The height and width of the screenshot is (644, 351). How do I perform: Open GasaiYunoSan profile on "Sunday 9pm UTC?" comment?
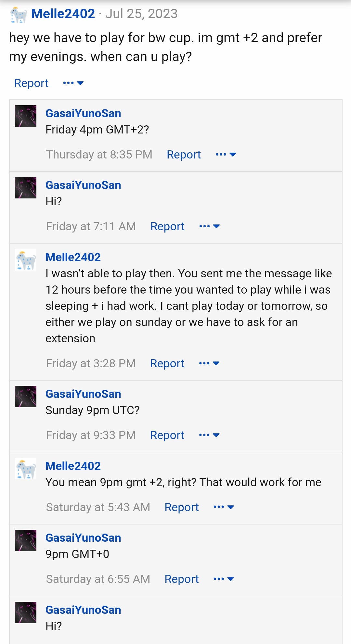[x=83, y=394]
